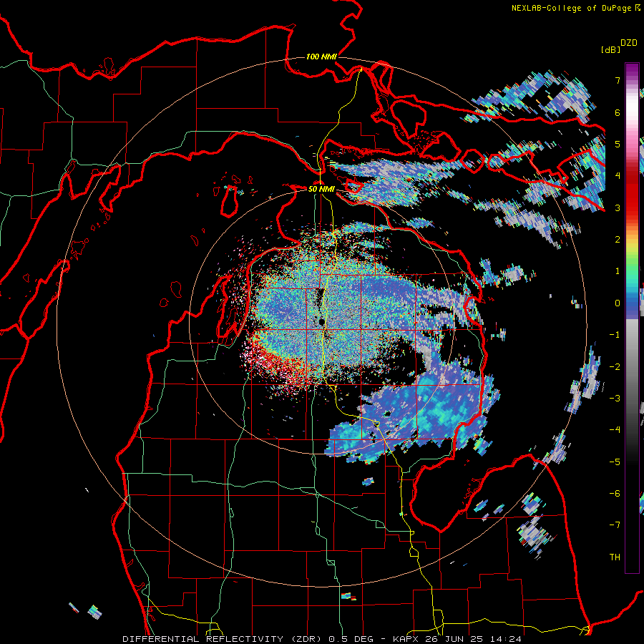Click the 3 value on color scale
The height and width of the screenshot is (644, 644).
coord(618,208)
